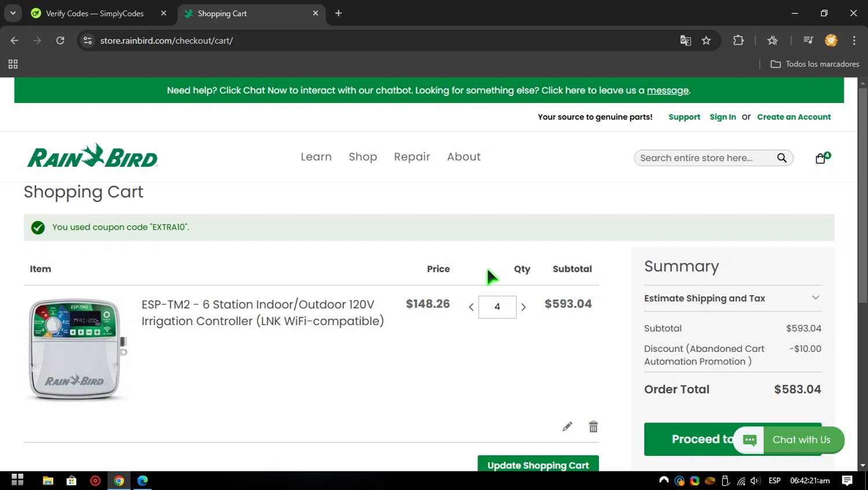Click the message link in banner
Screen dimensions: 868x490
(x=668, y=90)
